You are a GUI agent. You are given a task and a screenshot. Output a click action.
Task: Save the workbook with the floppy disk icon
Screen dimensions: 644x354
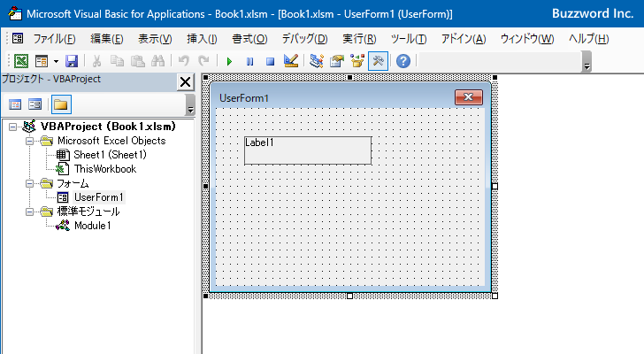(x=72, y=61)
